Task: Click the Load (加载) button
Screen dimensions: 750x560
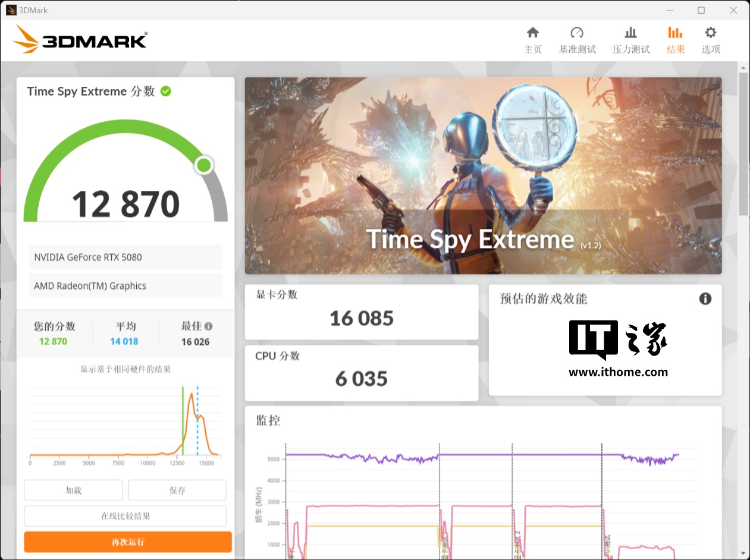Action: point(73,490)
